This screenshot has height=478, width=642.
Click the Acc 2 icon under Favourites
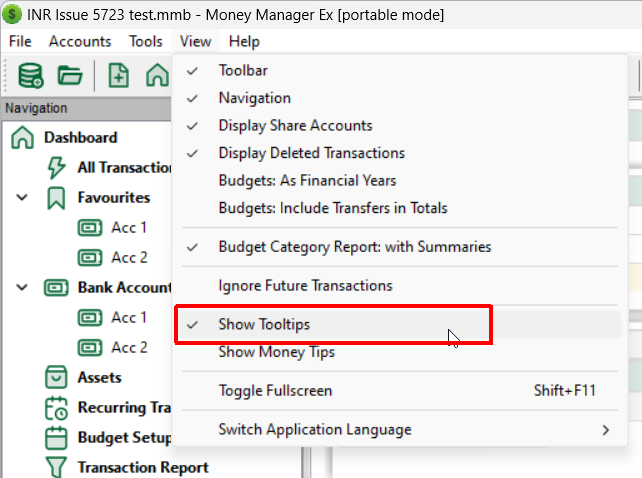[90, 258]
